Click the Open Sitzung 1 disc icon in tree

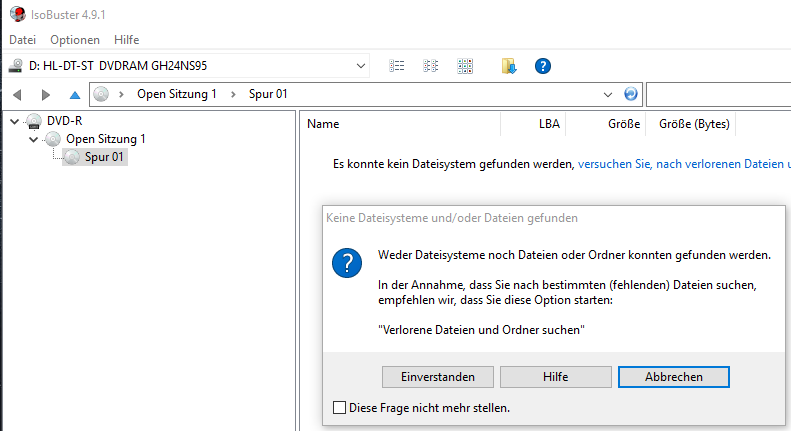[x=52, y=139]
